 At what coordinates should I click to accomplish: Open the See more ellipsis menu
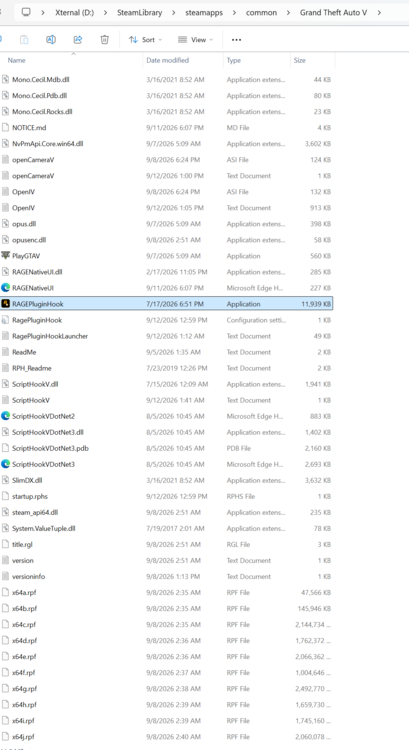(236, 40)
